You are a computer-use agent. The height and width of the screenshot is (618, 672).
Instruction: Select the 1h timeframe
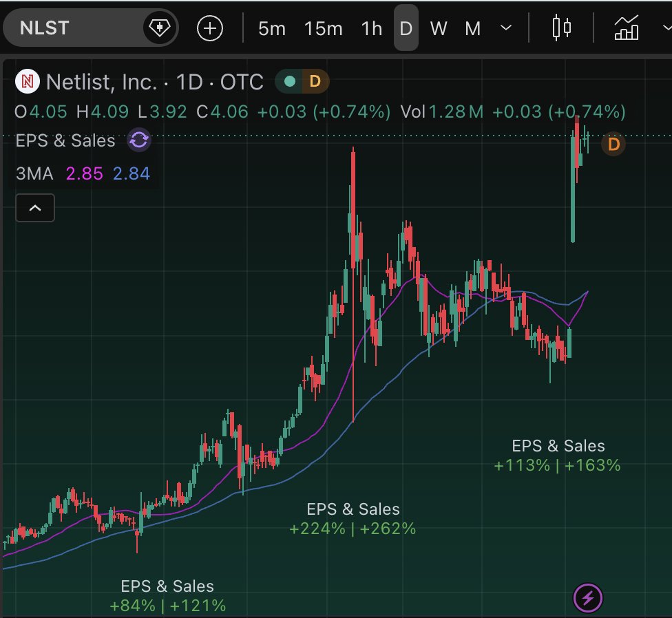click(x=371, y=29)
